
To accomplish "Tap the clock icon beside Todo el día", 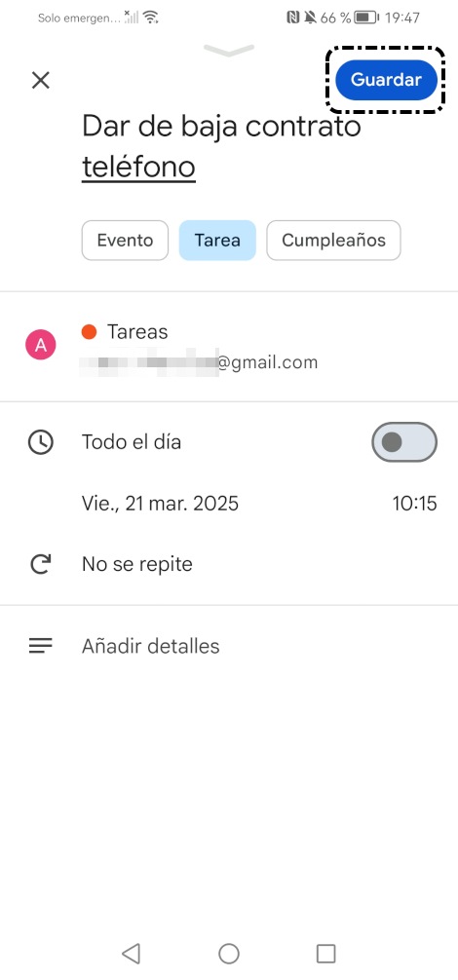I will [41, 442].
